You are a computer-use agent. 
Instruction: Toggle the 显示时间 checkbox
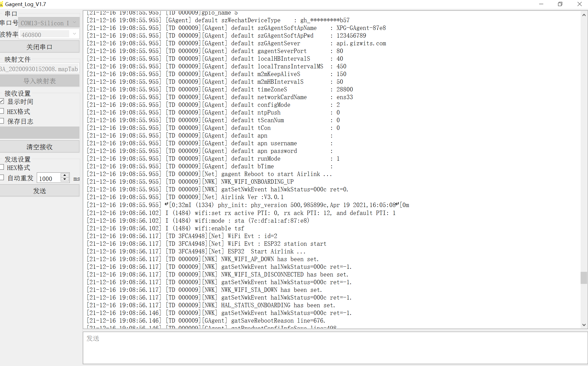(x=2, y=101)
